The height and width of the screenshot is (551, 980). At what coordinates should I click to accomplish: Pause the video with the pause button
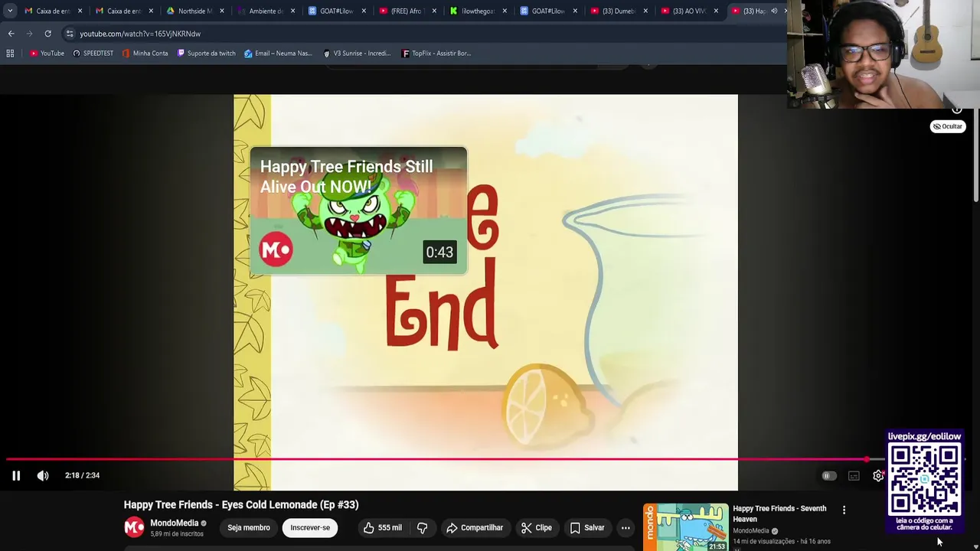pos(16,475)
